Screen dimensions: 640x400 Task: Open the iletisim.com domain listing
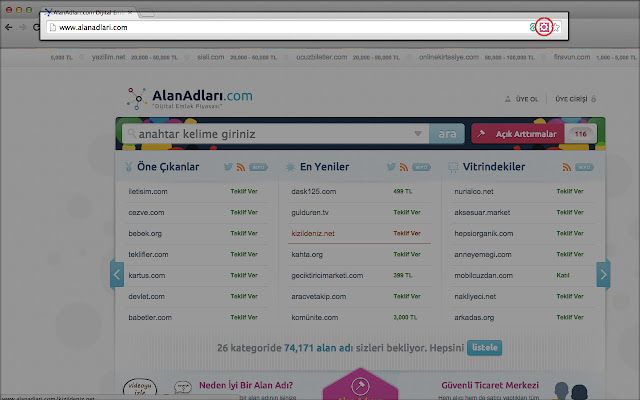(148, 191)
